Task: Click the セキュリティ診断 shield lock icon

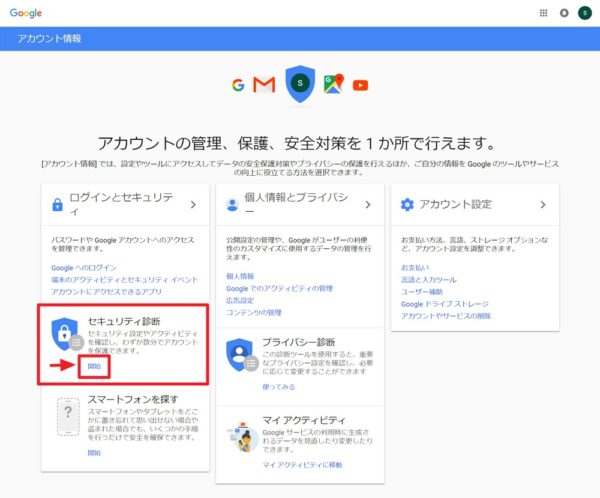Action: (67, 334)
